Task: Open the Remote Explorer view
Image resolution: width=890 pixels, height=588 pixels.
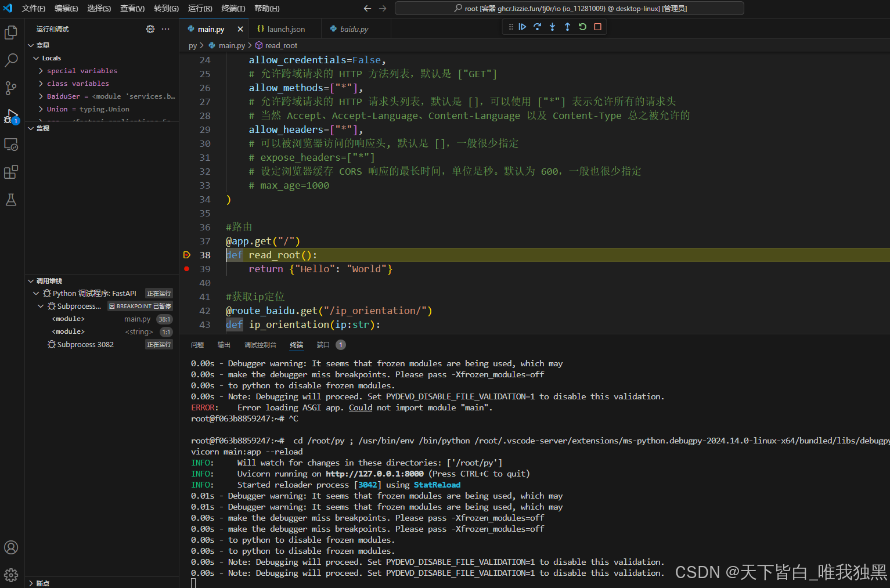Action: (x=11, y=145)
